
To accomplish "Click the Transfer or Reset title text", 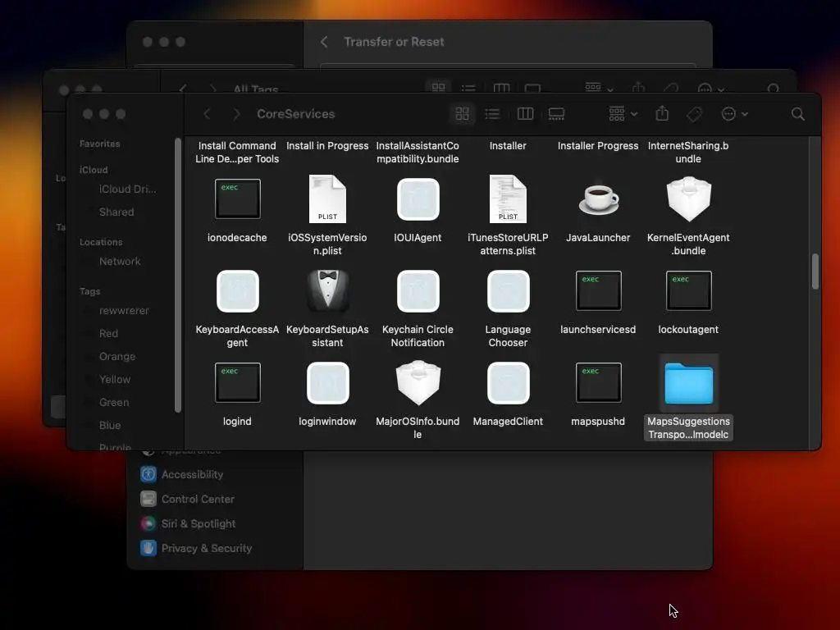I will coord(394,42).
